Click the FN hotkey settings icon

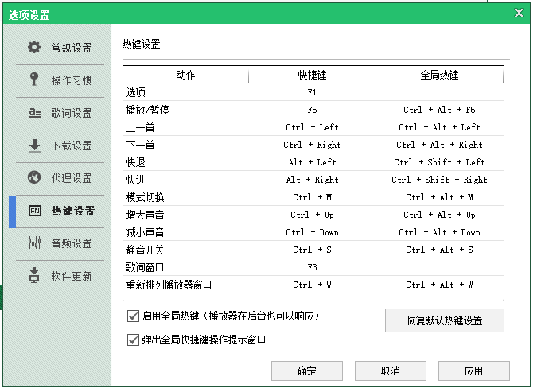(34, 211)
